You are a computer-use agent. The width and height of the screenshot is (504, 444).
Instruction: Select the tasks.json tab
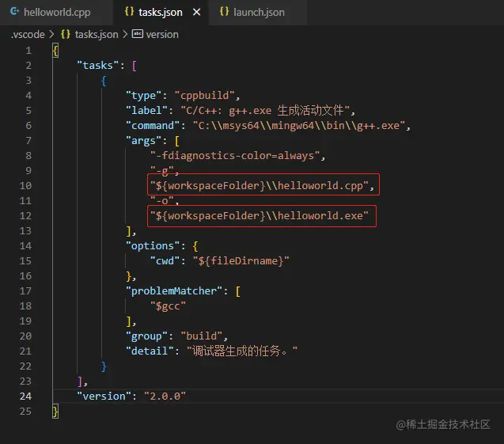click(161, 12)
